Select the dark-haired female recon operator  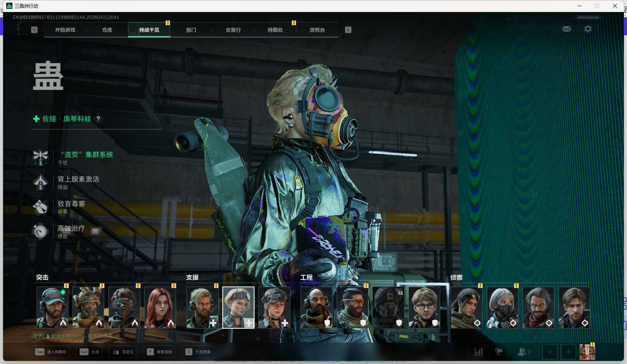pyautogui.click(x=467, y=307)
